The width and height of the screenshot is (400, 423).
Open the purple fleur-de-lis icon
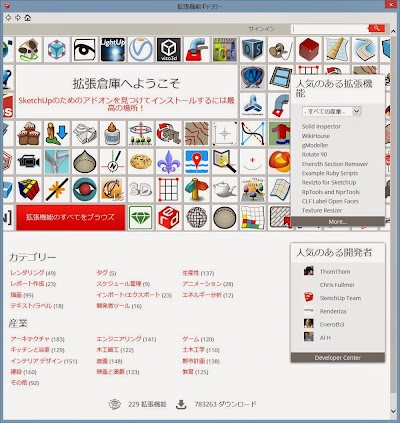[x=169, y=161]
